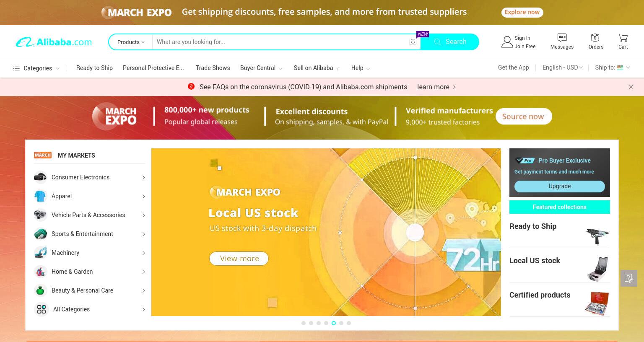Open Ready to Ship nav link
This screenshot has height=342, width=644.
[94, 68]
